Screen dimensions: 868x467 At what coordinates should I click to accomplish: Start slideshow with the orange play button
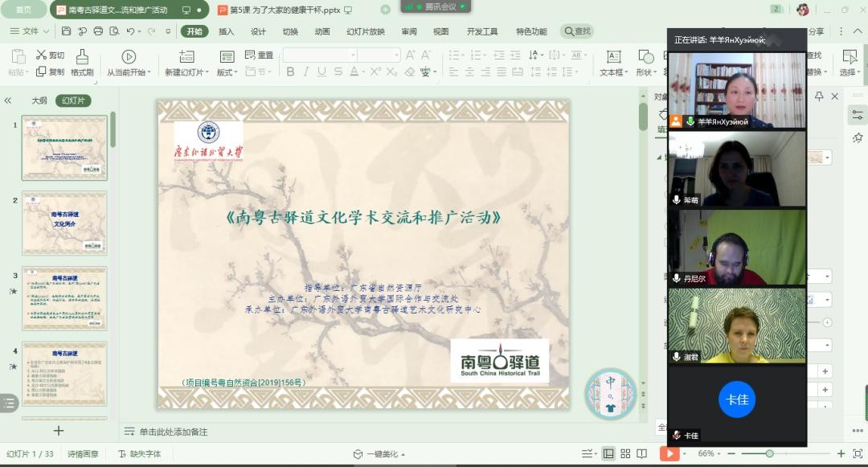(668, 453)
